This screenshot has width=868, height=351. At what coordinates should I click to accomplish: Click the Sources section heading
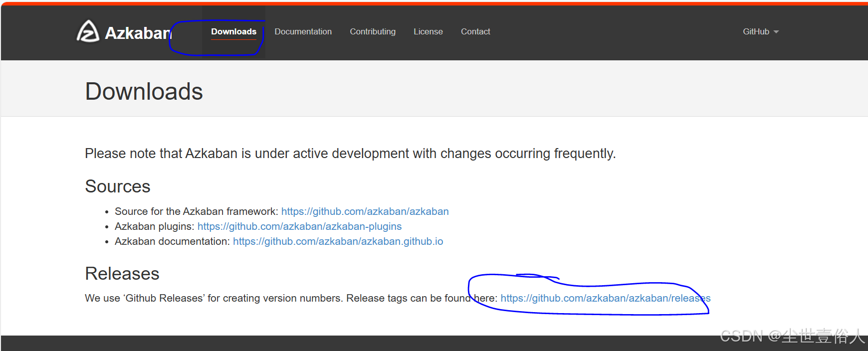tap(118, 186)
